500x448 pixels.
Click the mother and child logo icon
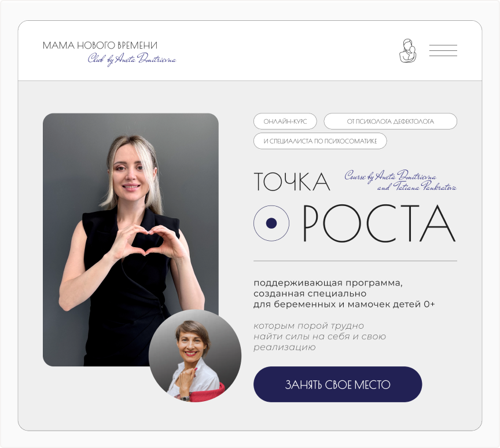point(407,51)
